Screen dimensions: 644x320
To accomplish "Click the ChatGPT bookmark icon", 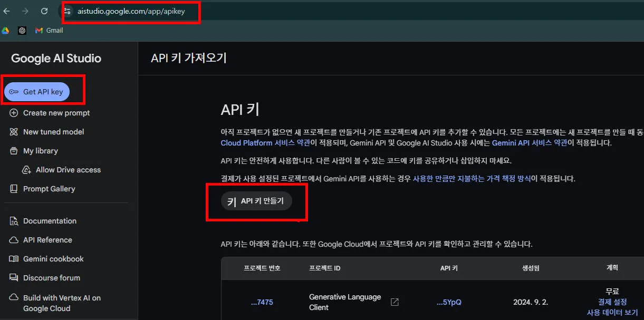I will point(22,30).
